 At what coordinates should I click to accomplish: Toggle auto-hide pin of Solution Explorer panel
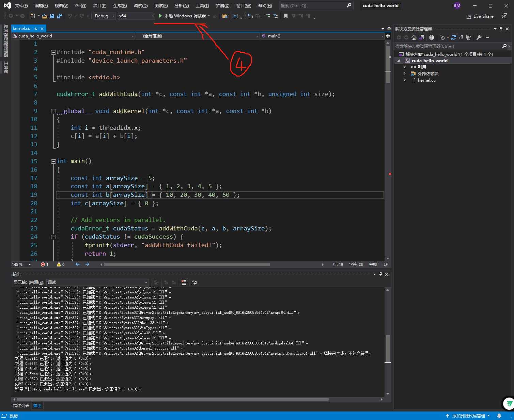coord(501,29)
